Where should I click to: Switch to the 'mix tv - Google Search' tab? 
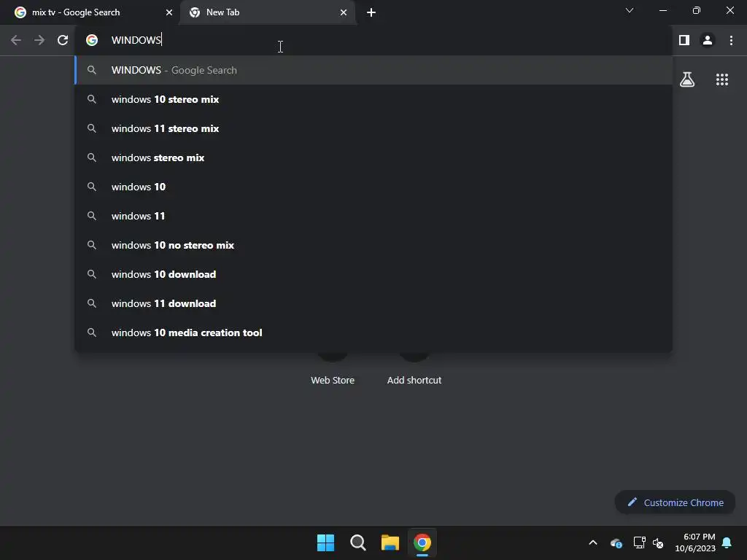click(90, 12)
